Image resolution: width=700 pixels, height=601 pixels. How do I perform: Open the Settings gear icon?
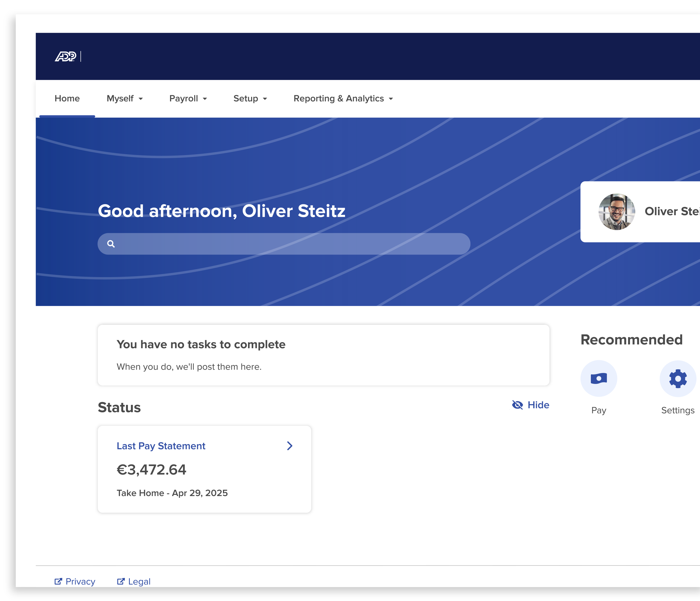pyautogui.click(x=677, y=378)
